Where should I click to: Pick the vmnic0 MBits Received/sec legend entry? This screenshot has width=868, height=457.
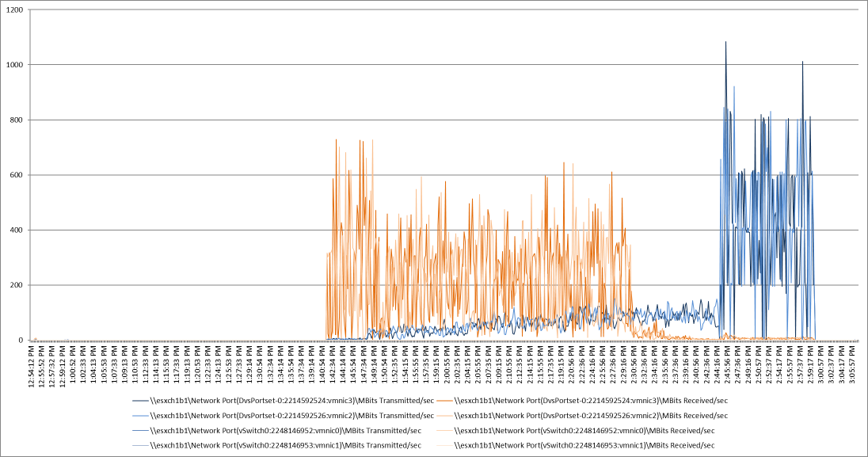pyautogui.click(x=576, y=430)
